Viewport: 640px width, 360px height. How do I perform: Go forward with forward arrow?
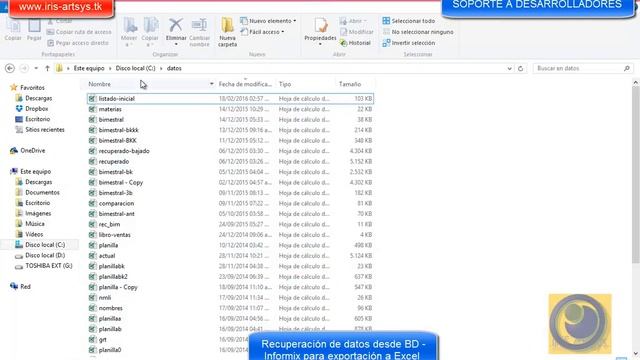coord(24,69)
